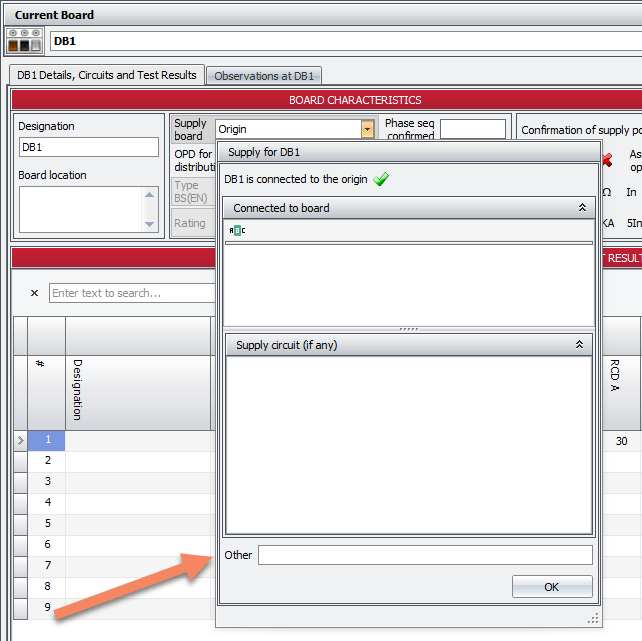Click the Designation field containing DB1
642x641 pixels.
click(88, 147)
